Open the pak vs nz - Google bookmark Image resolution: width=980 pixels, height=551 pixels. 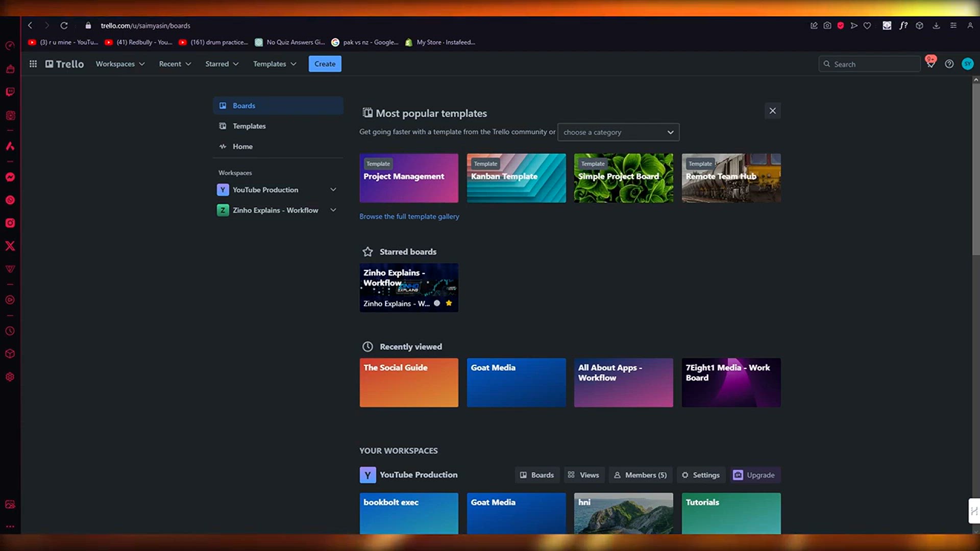click(x=365, y=42)
